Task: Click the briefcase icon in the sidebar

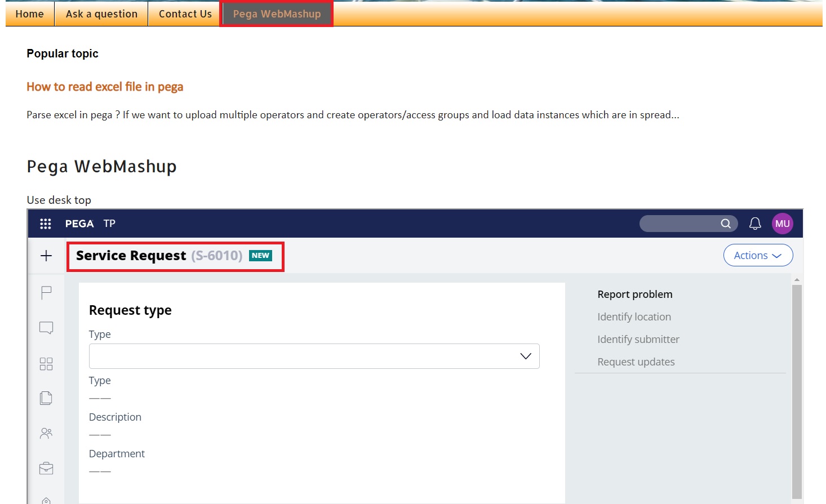Action: [46, 468]
